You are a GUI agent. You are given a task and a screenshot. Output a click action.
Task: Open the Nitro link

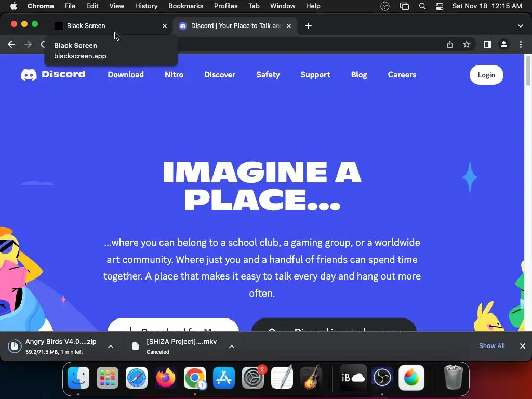pos(174,75)
